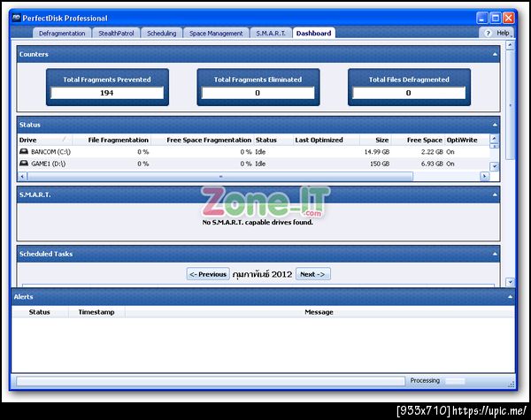The image size is (531, 420).
Task: Click the BANCOM (C:\) drive name
Action: tap(50, 152)
